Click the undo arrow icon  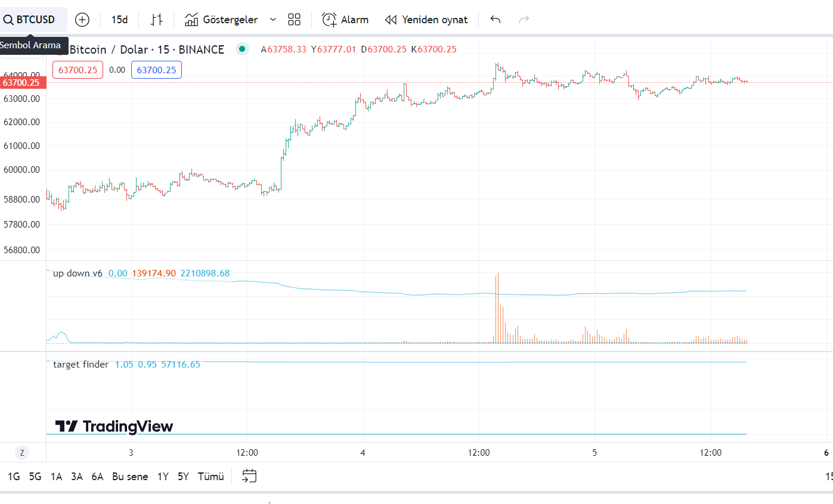click(x=495, y=20)
